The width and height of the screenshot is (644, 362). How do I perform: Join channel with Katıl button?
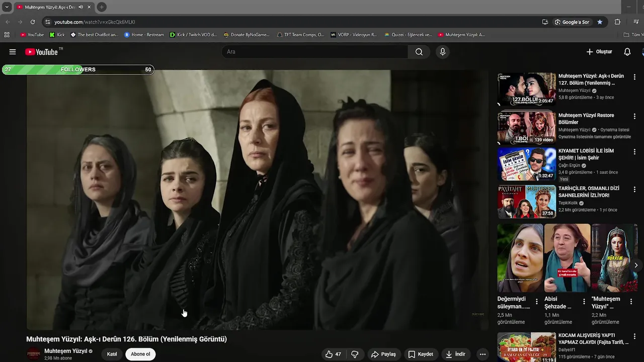pyautogui.click(x=112, y=354)
